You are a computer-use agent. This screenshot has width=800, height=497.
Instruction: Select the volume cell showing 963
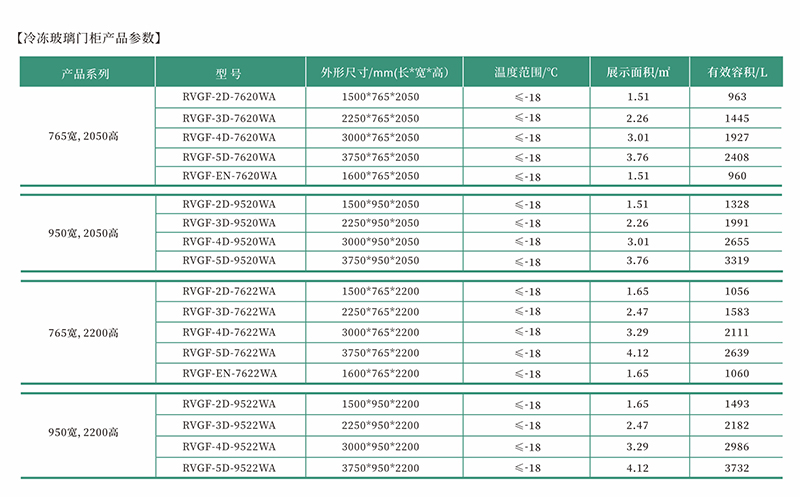[x=737, y=98]
